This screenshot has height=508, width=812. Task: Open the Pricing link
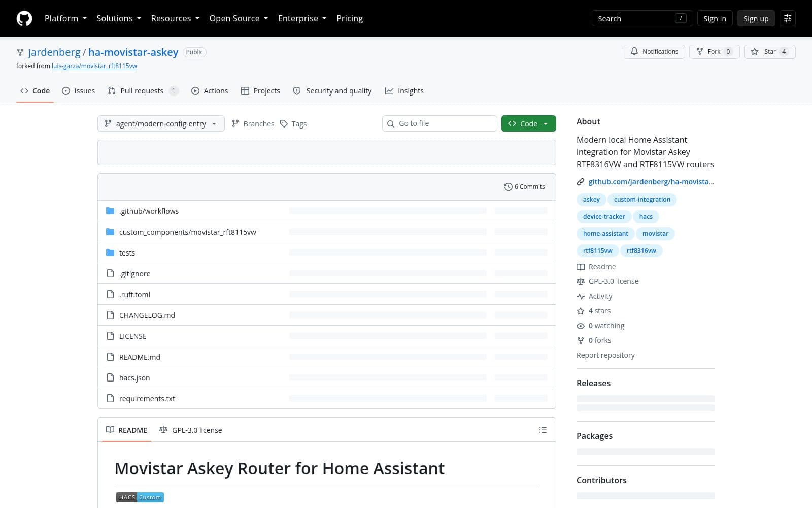[350, 18]
